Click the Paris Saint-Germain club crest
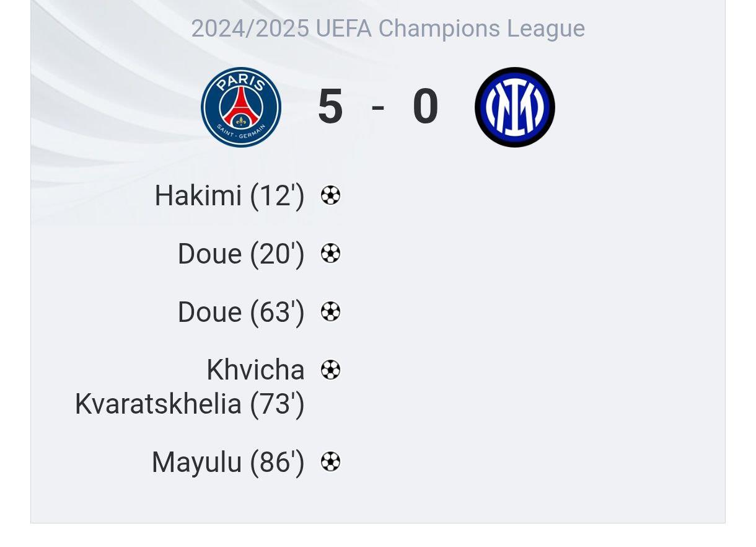 241,107
